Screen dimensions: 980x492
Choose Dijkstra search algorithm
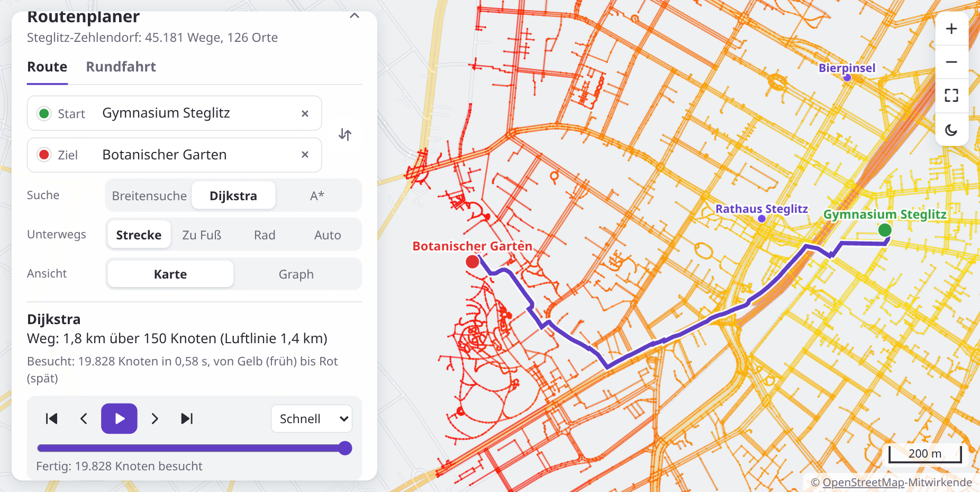tap(233, 196)
